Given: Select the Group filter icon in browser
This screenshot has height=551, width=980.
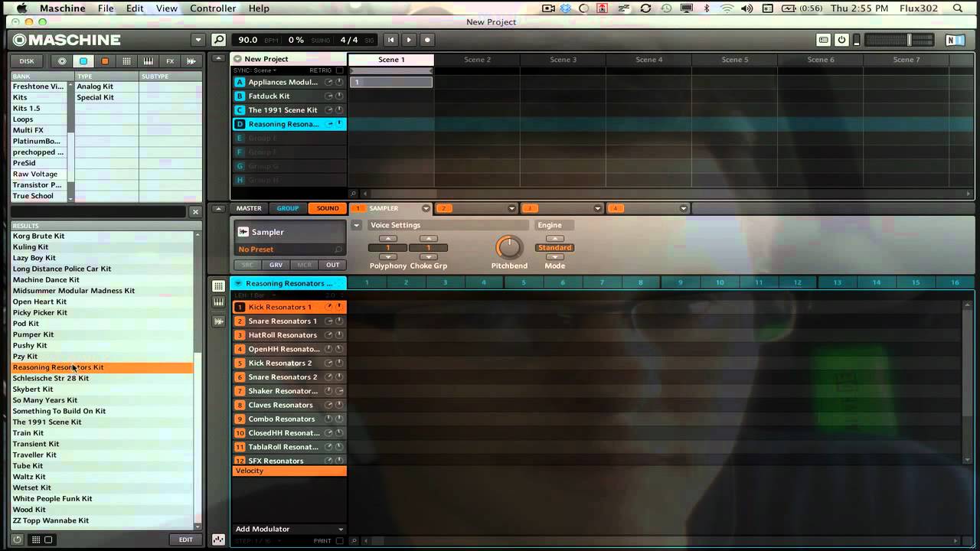Looking at the screenshot, I should [x=83, y=61].
